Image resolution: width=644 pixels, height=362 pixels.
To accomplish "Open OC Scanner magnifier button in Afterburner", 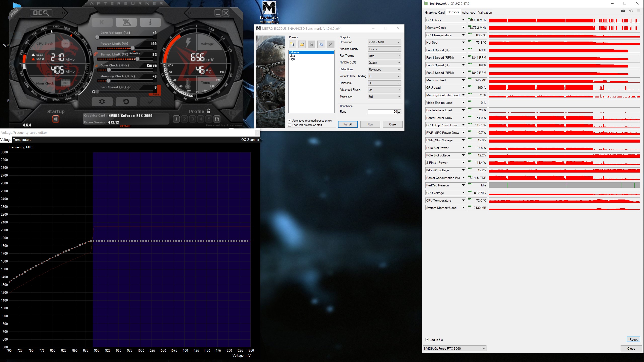I will pyautogui.click(x=41, y=13).
